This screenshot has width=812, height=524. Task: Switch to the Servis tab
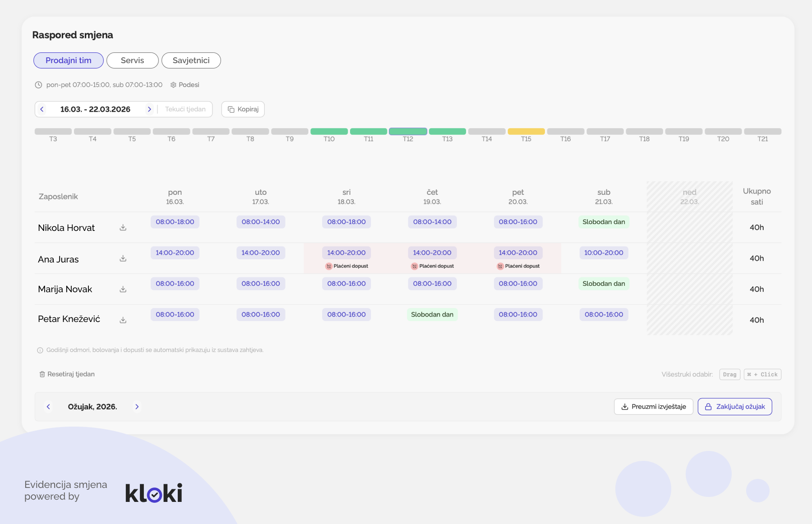click(x=132, y=60)
